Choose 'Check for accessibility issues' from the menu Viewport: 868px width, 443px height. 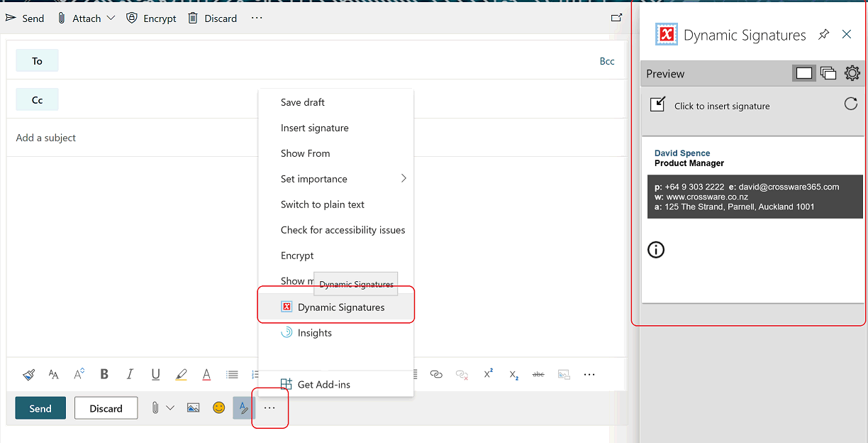[341, 230]
